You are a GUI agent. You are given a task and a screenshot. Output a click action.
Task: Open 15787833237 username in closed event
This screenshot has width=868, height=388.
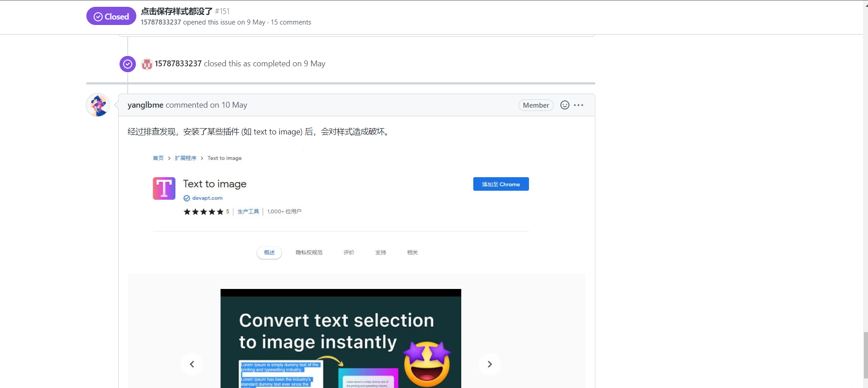[178, 64]
